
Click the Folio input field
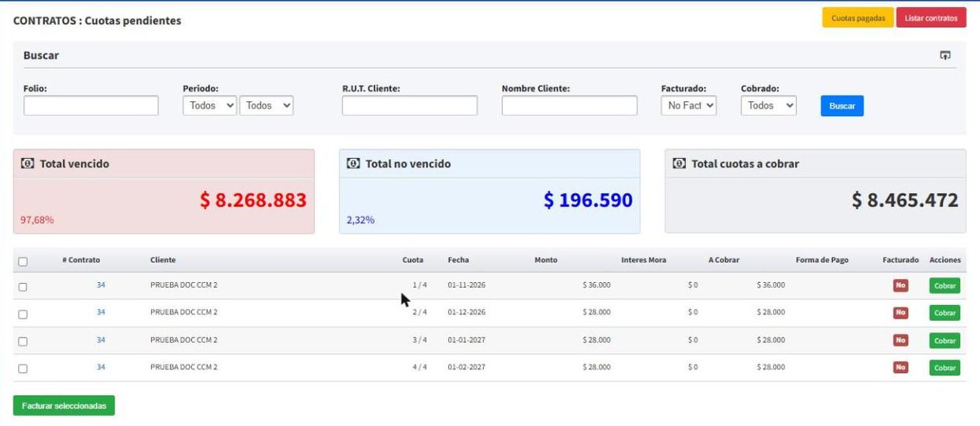pyautogui.click(x=91, y=105)
